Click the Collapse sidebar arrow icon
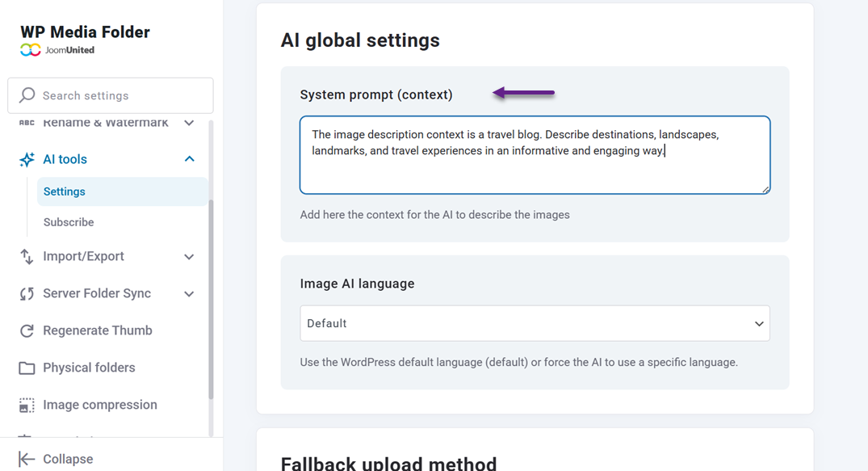This screenshot has height=471, width=868. [x=27, y=459]
